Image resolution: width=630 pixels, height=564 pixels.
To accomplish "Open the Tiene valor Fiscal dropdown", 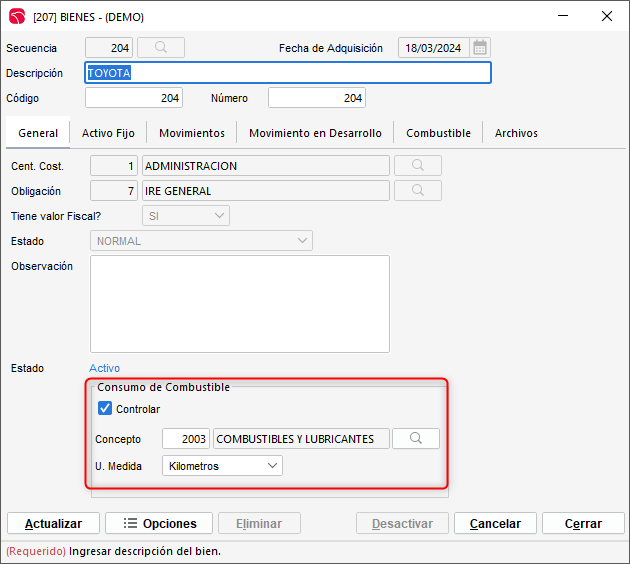I will 219,216.
